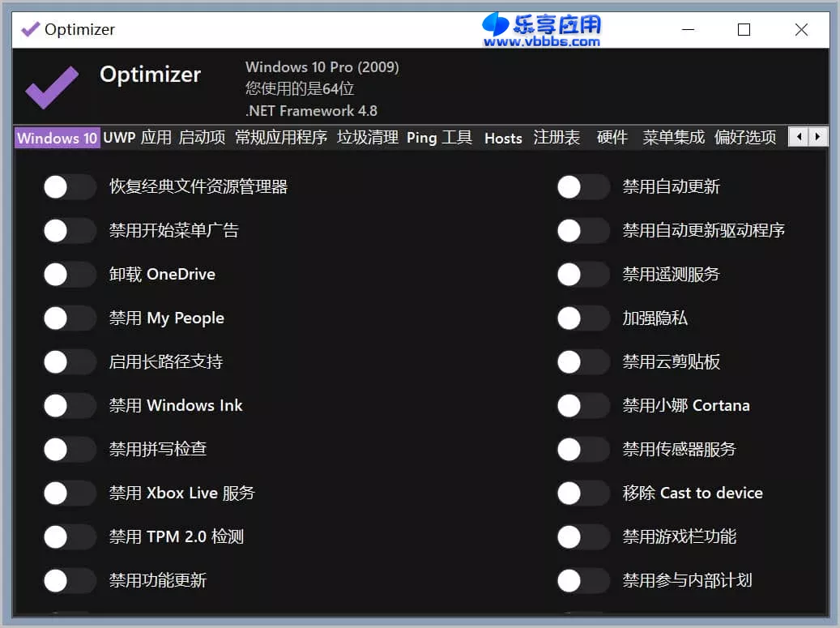The image size is (840, 628).
Task: Enable 启用长路径支持
Action: [x=70, y=361]
